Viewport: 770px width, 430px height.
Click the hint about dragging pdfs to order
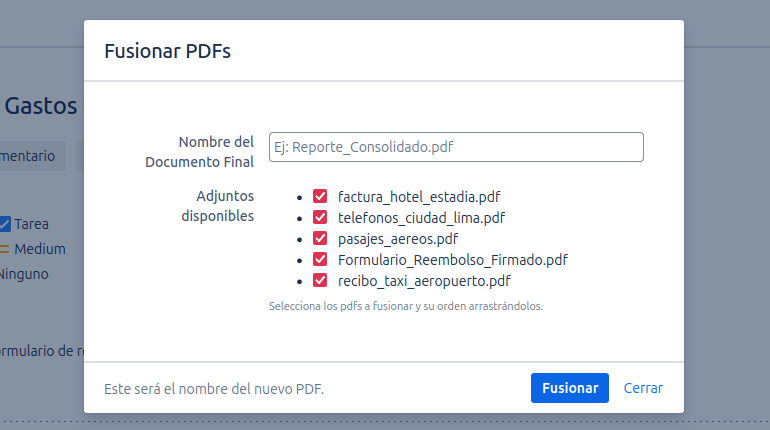pyautogui.click(x=406, y=306)
